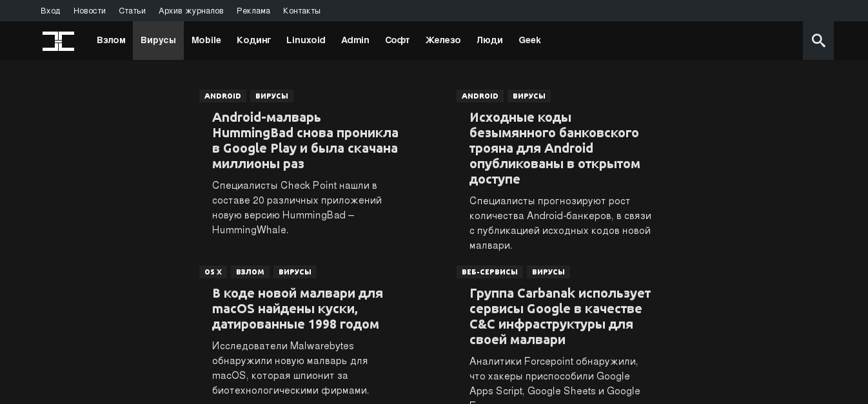The image size is (868, 404).
Task: Open the search magnifier icon
Action: [x=818, y=41]
